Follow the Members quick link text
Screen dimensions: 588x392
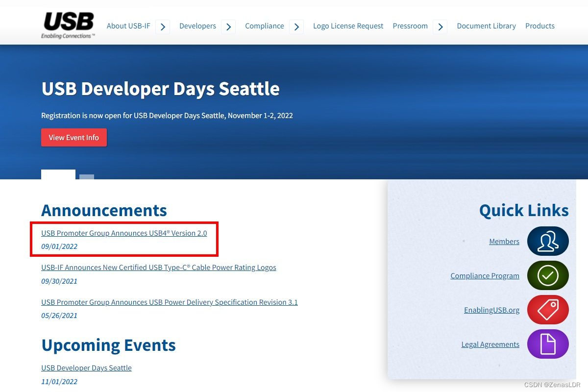(504, 242)
